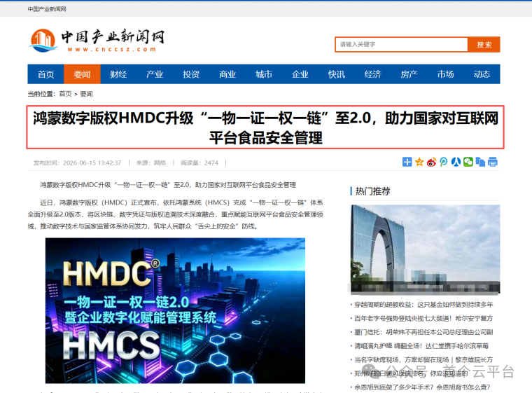Click top bar text 中国产业新闻网
The height and width of the screenshot is (393, 532).
tap(47, 9)
